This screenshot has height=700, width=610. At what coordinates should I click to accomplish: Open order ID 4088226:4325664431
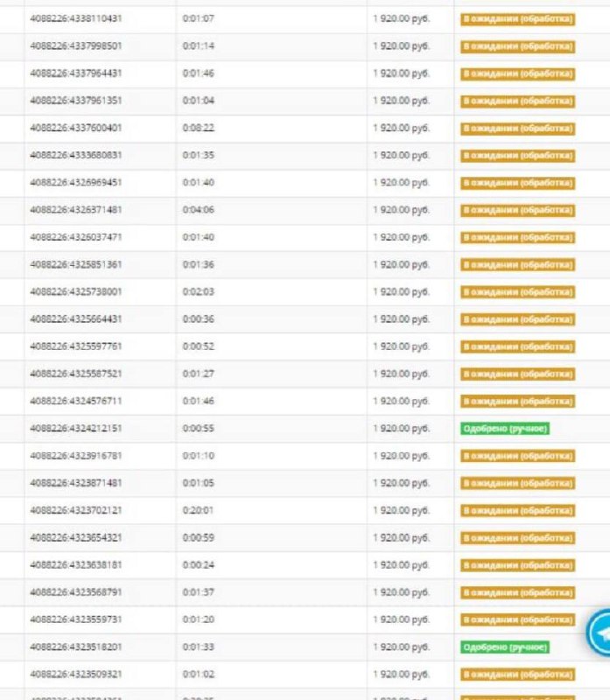pos(76,319)
